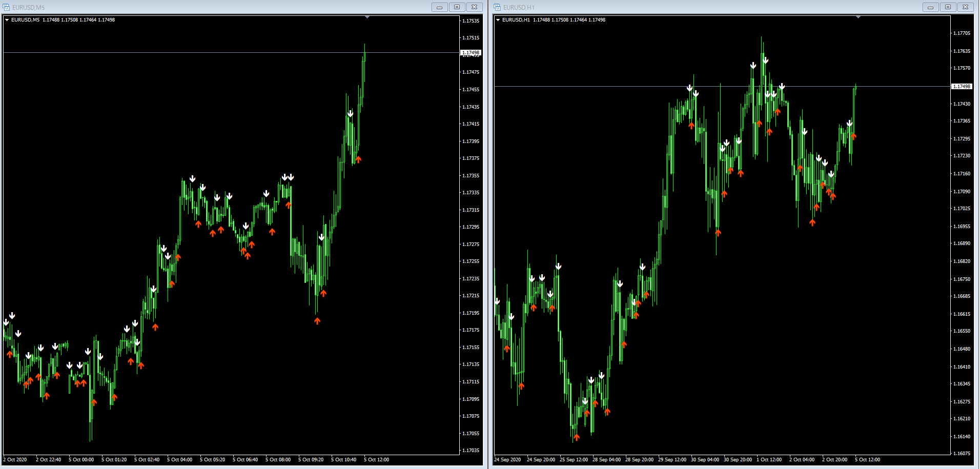Restore the EURUSD,H1 chart window

(x=948, y=7)
